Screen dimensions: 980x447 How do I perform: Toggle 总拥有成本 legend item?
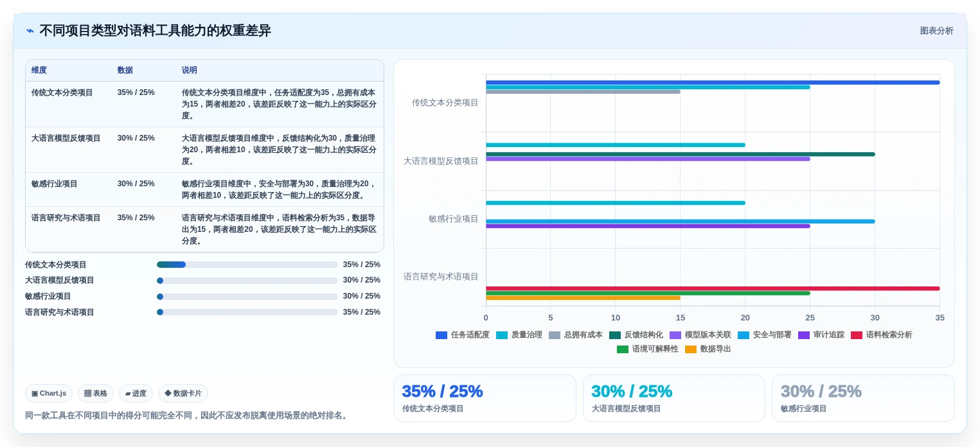coord(576,335)
